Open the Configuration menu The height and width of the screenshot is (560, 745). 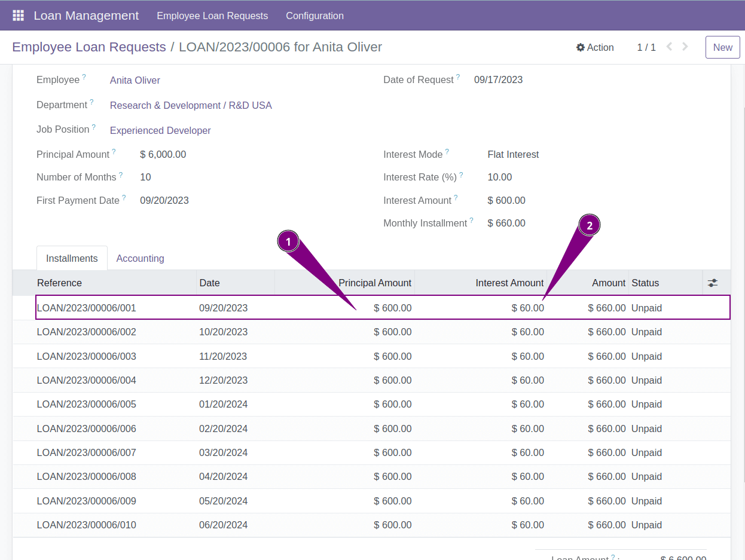pyautogui.click(x=315, y=16)
